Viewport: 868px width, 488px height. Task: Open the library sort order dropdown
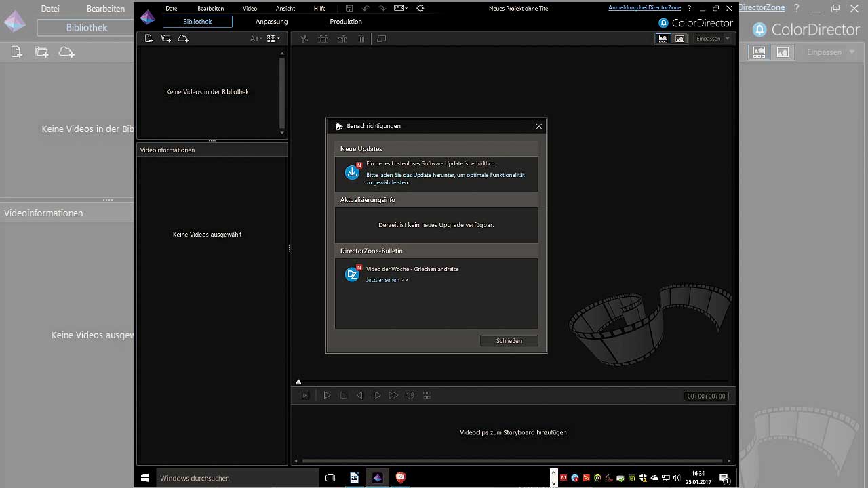pos(256,39)
